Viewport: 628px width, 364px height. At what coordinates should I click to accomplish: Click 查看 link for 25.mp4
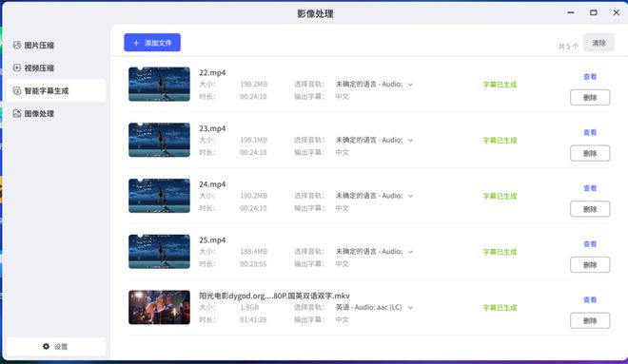[590, 244]
